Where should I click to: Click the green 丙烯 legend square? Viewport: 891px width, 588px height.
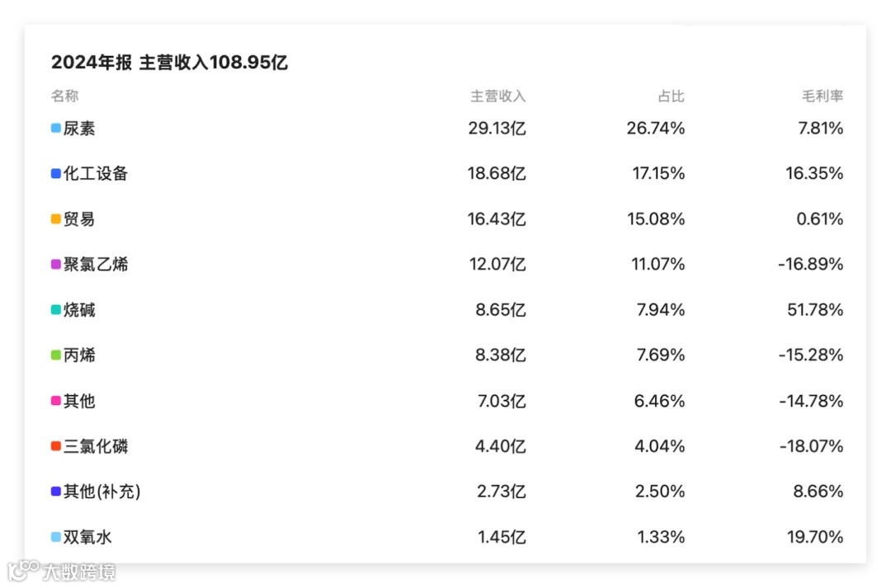56,355
